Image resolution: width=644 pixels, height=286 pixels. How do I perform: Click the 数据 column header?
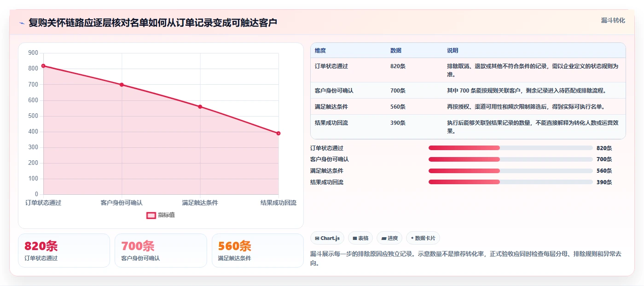396,51
